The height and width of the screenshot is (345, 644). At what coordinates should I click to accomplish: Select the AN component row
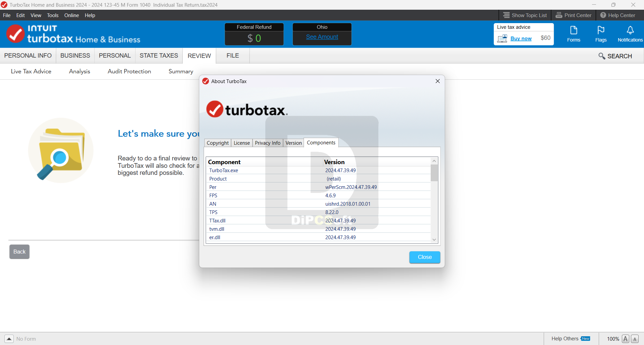click(319, 204)
